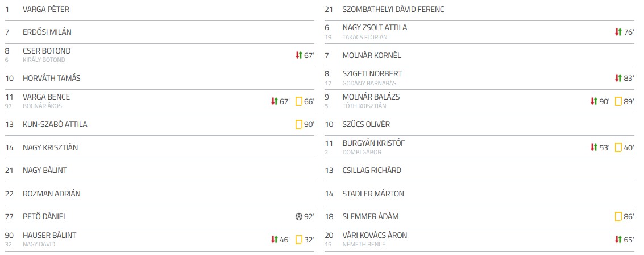This screenshot has height=255, width=644.
Task: Click the substitution arrows icon beside Cser Botond
Action: pos(298,55)
